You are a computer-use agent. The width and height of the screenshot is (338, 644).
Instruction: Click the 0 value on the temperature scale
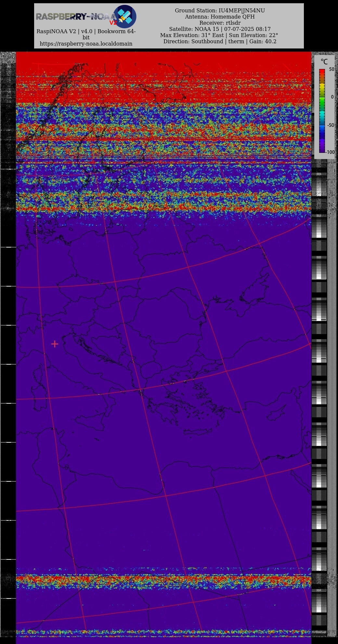[332, 97]
